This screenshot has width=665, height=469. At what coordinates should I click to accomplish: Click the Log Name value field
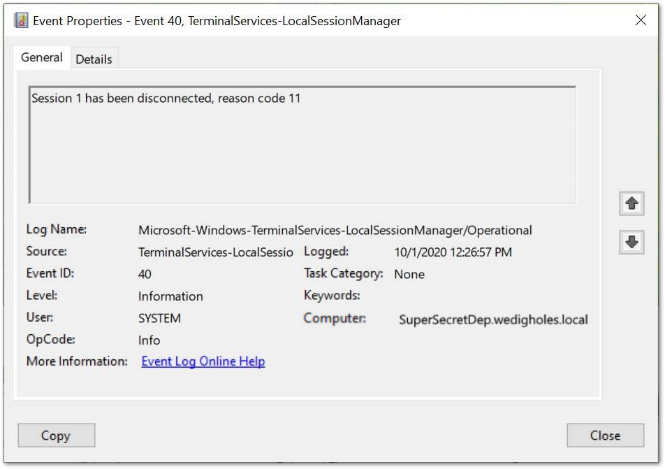(x=335, y=230)
